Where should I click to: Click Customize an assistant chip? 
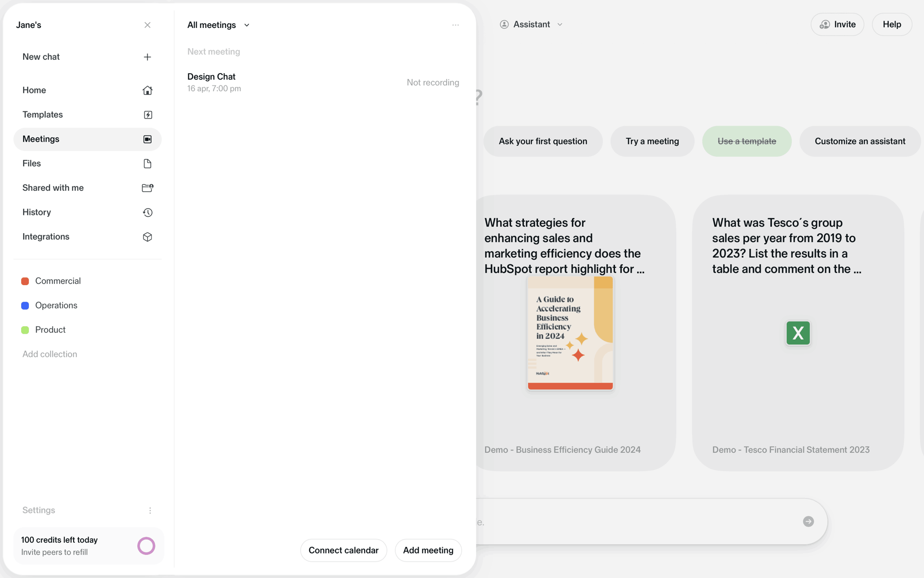[x=860, y=141]
